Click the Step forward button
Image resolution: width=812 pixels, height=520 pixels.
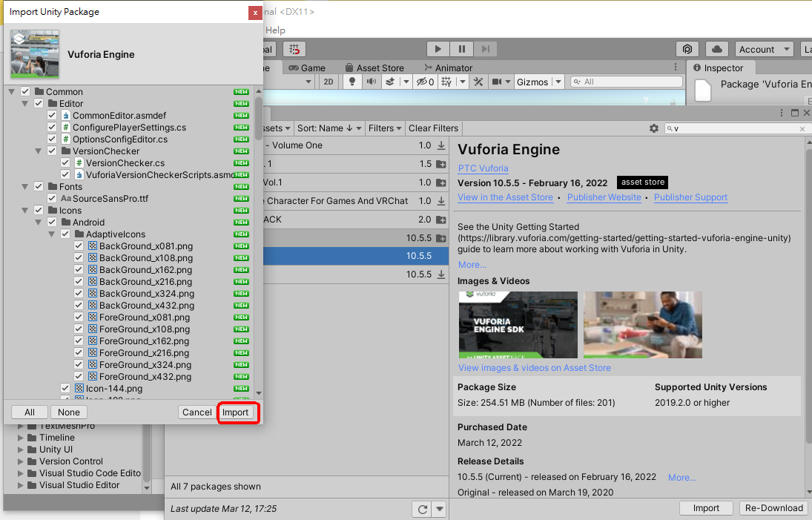click(485, 49)
